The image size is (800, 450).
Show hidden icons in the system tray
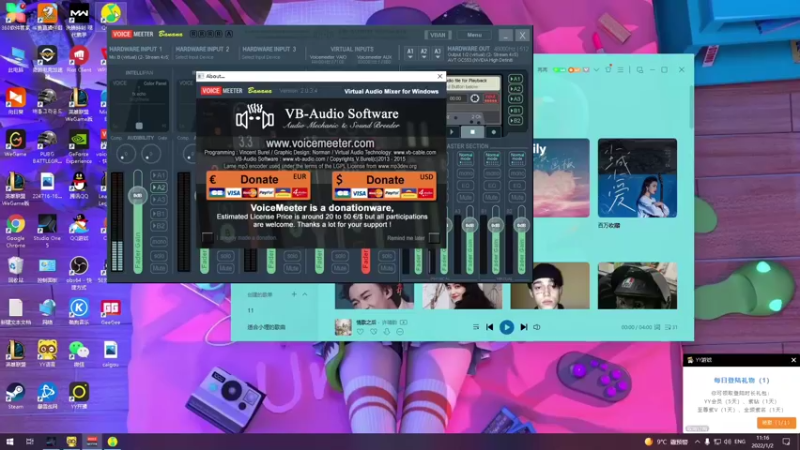(x=697, y=441)
